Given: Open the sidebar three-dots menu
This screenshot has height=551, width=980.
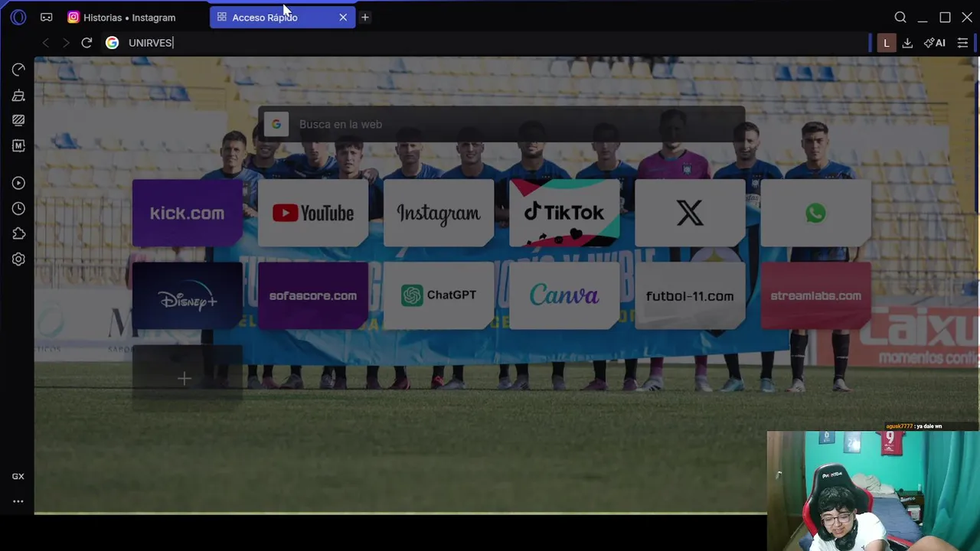Looking at the screenshot, I should (18, 501).
